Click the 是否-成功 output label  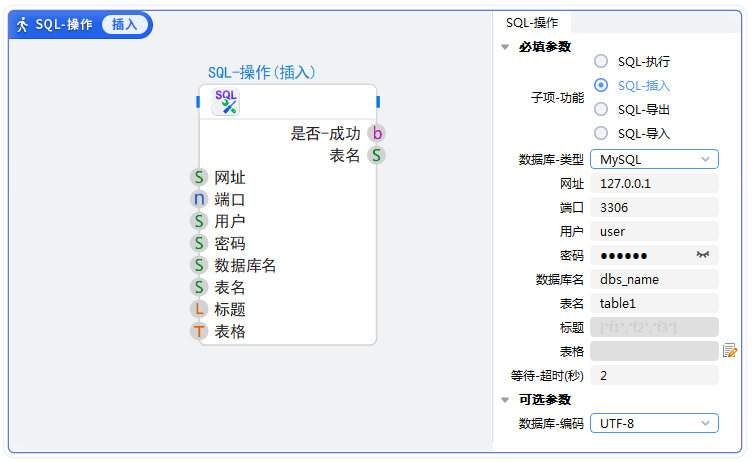(325, 133)
